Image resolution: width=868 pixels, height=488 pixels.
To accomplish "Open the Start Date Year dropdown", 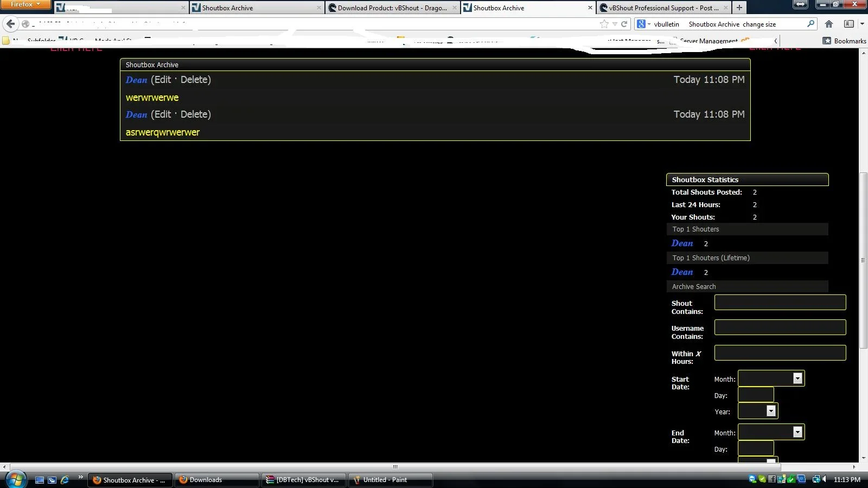I will 758,411.
